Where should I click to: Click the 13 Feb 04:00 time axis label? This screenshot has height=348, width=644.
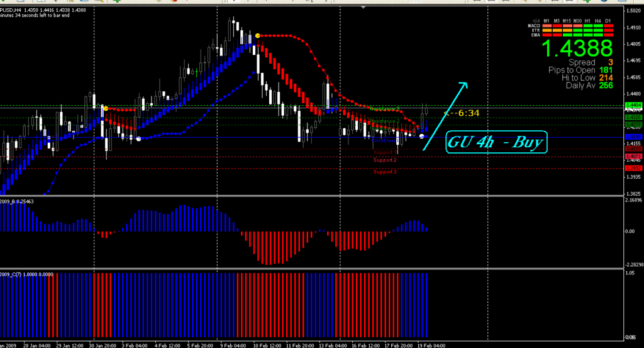tap(333, 345)
